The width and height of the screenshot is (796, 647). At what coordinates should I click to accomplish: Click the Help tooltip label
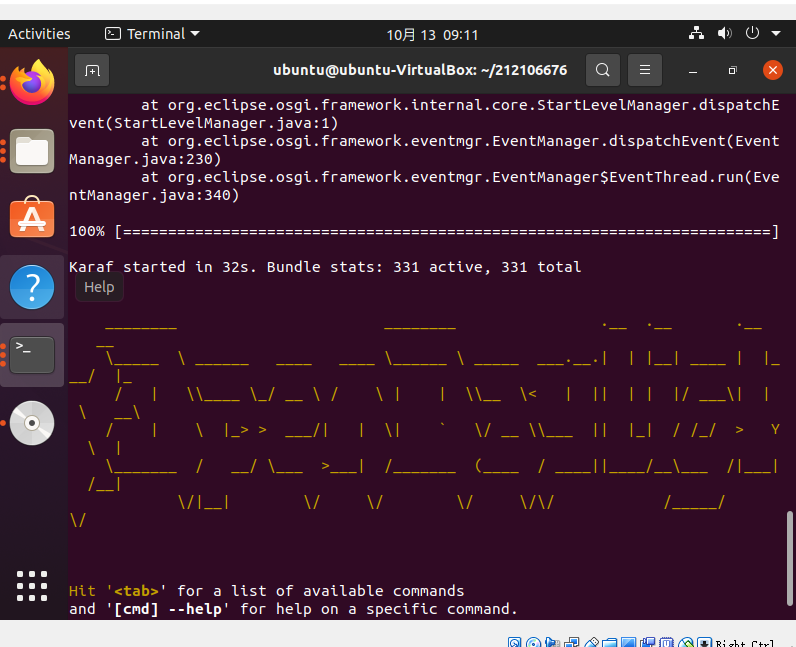pos(99,287)
